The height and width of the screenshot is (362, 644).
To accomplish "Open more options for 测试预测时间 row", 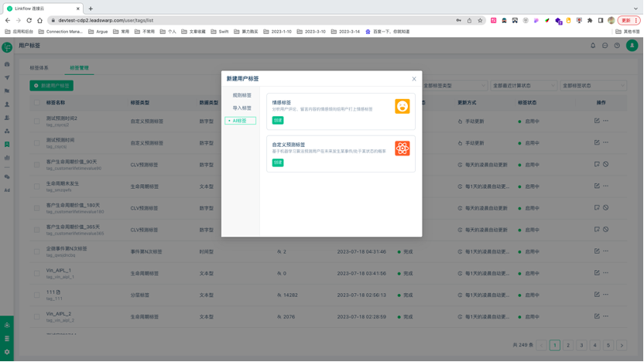I will (606, 143).
